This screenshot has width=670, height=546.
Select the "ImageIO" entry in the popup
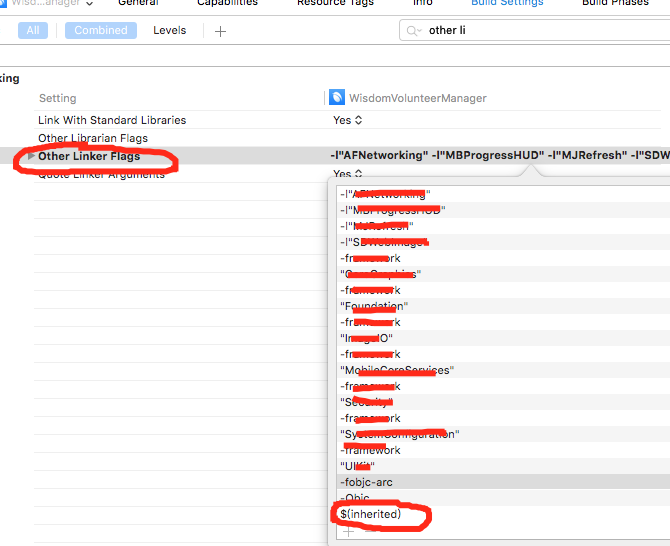[x=503, y=338]
